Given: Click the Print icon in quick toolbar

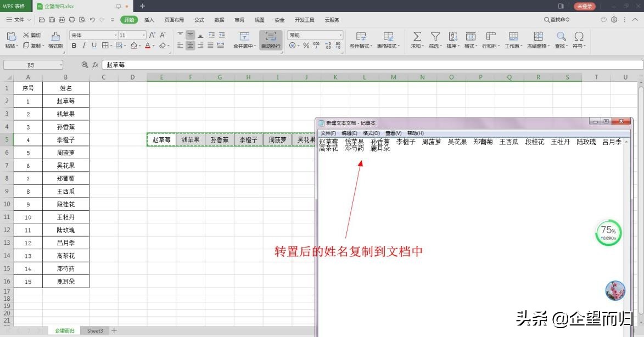Looking at the screenshot, I should point(72,20).
